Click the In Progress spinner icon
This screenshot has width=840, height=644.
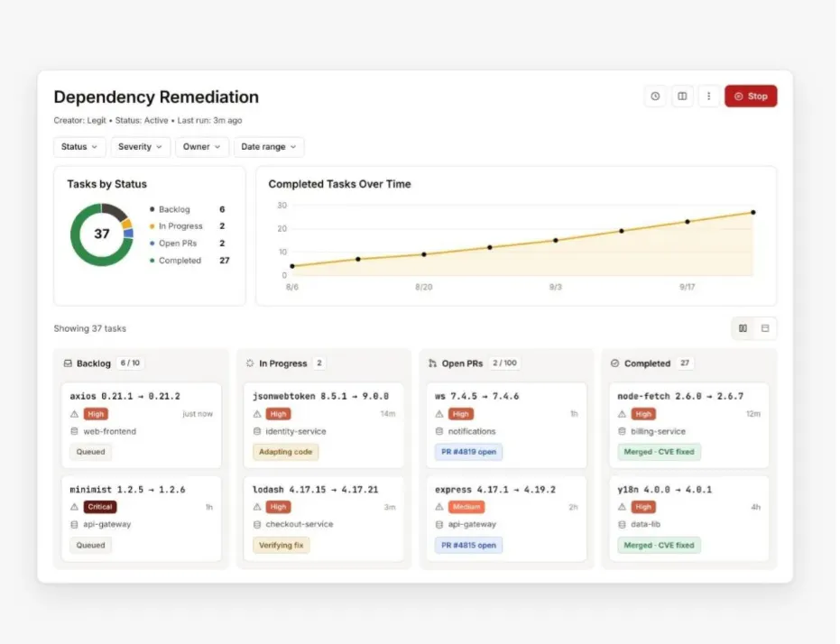(x=250, y=363)
